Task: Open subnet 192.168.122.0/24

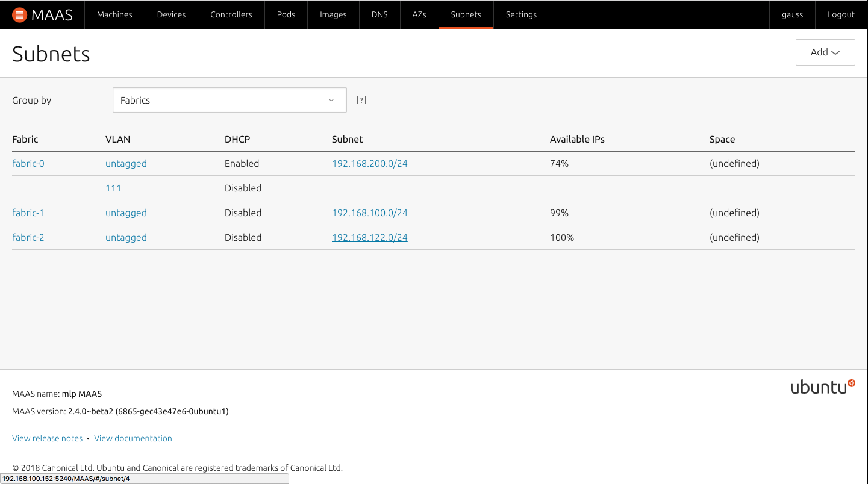Action: (x=370, y=237)
